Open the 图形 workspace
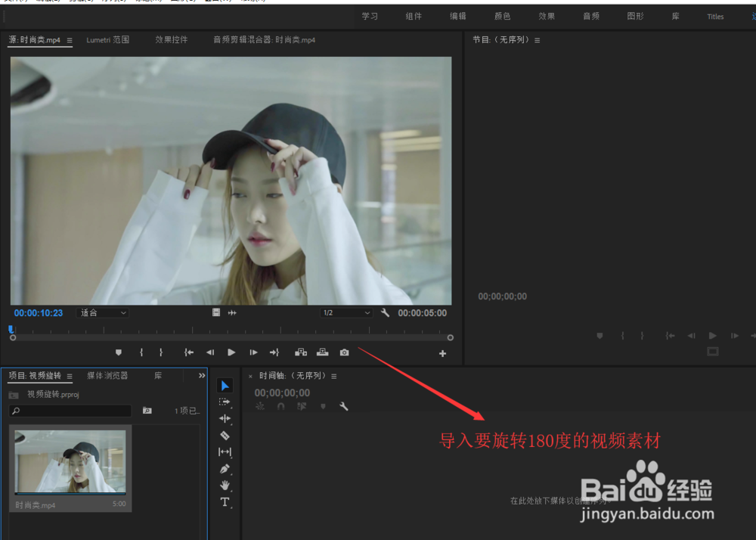 pyautogui.click(x=636, y=17)
